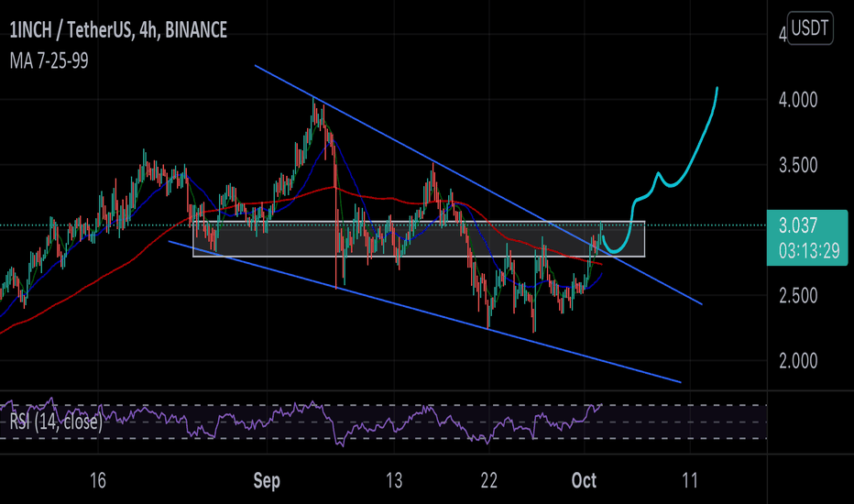Click the 4.000 price axis label
Viewport: 854px width, 504px height.
(798, 100)
